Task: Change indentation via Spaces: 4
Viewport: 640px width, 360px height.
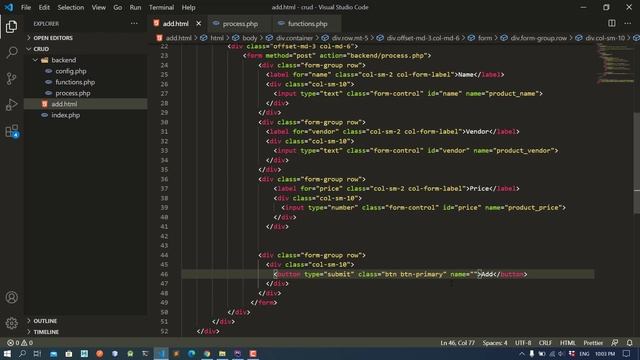Action: click(495, 343)
